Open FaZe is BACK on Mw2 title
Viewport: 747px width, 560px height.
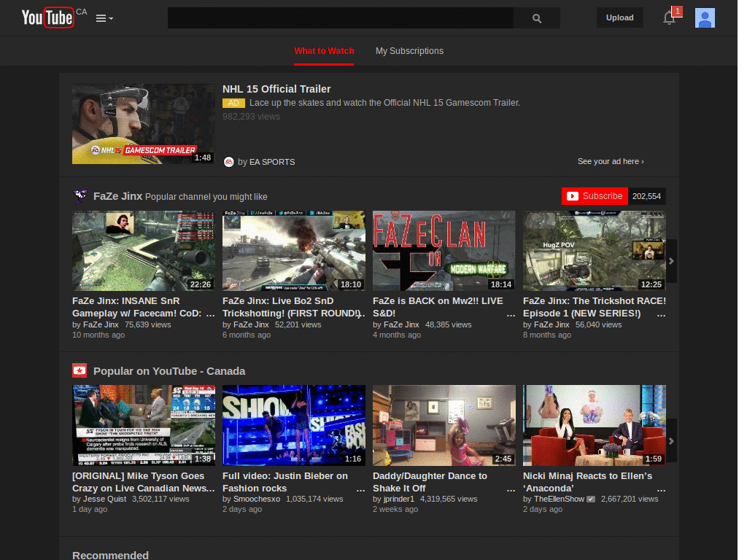(438, 307)
